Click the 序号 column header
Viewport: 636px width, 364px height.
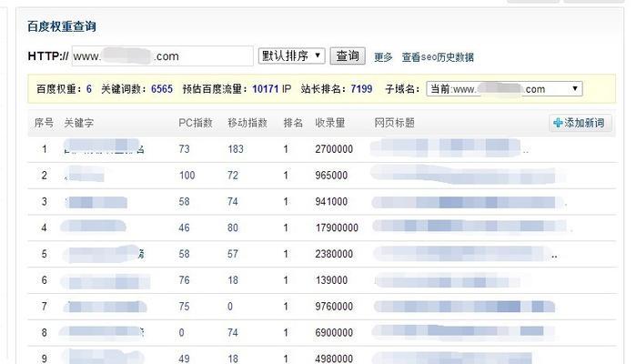[44, 123]
